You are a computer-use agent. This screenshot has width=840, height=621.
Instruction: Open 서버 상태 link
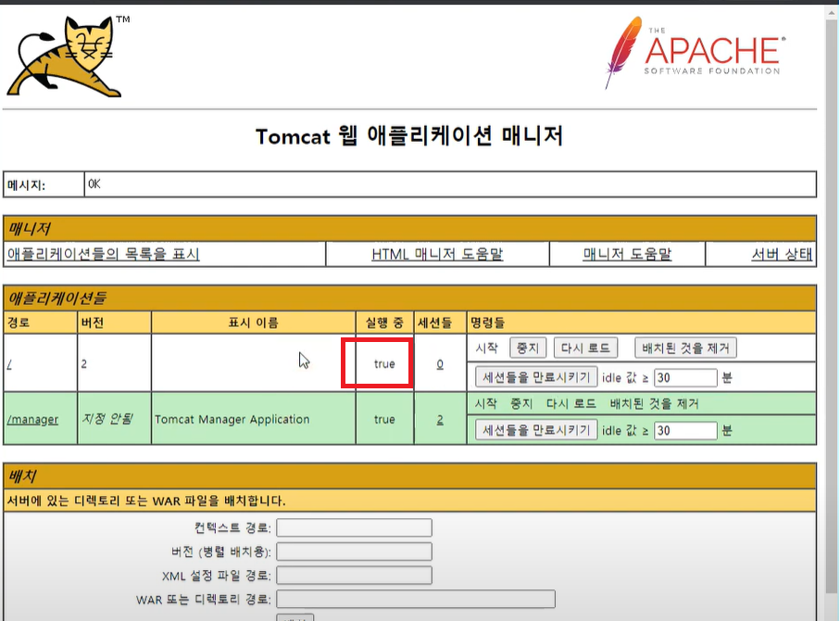click(x=782, y=254)
